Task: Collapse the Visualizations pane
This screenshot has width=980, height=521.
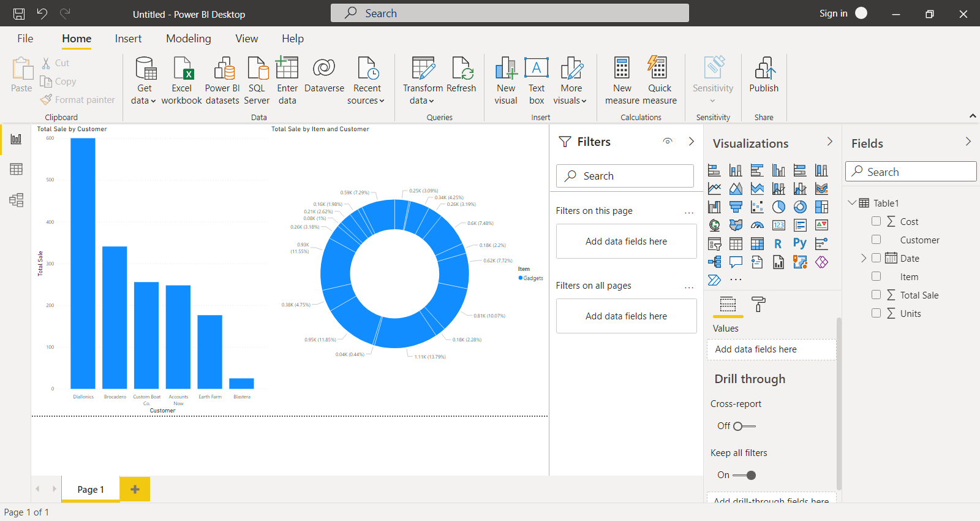Action: (830, 142)
